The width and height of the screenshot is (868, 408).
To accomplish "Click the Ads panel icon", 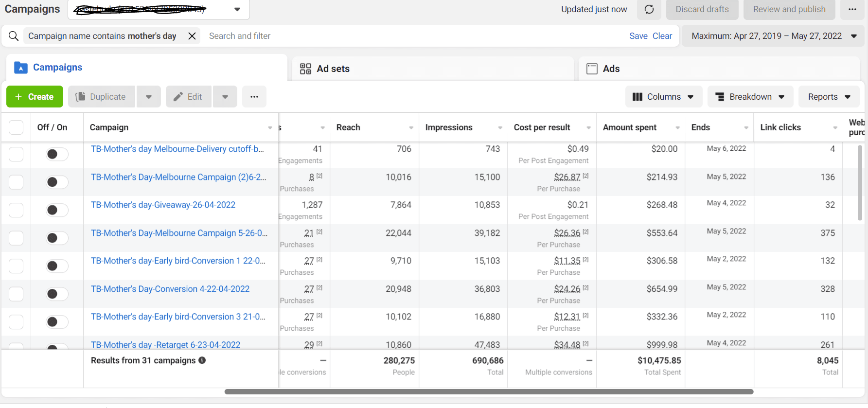I will (592, 69).
